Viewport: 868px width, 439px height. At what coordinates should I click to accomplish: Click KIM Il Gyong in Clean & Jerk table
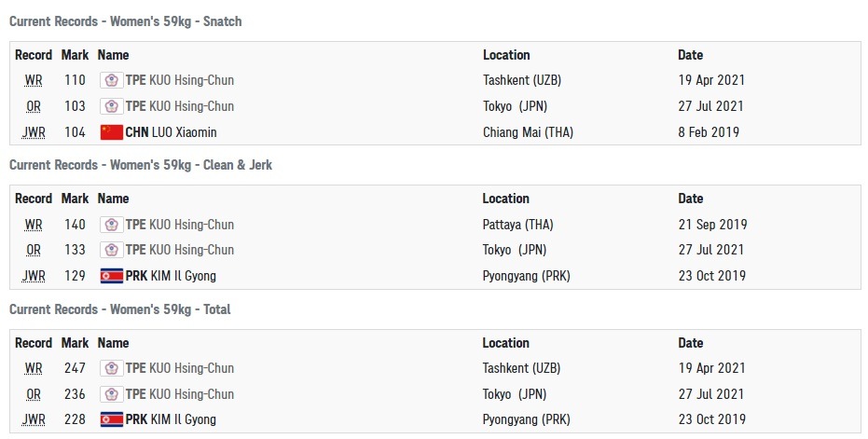coord(184,276)
